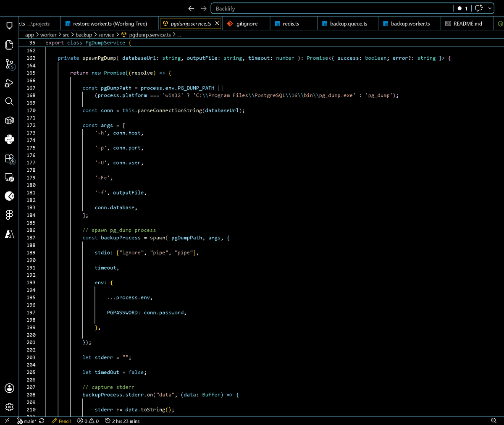Image resolution: width=504 pixels, height=425 pixels.
Task: Open the Manage gear icon
Action: [9, 407]
